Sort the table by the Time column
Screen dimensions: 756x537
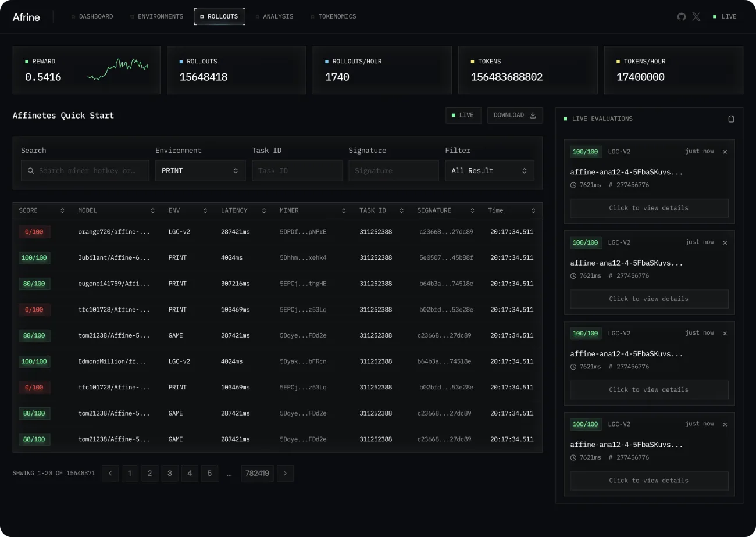(x=533, y=210)
